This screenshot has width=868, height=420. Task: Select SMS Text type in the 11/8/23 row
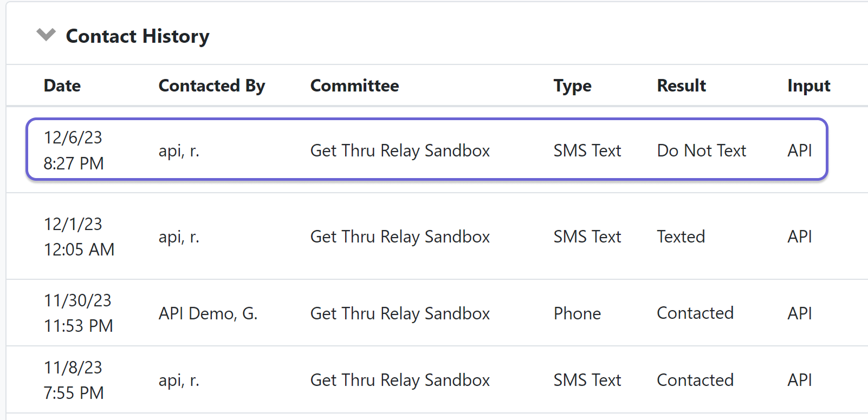tap(587, 379)
